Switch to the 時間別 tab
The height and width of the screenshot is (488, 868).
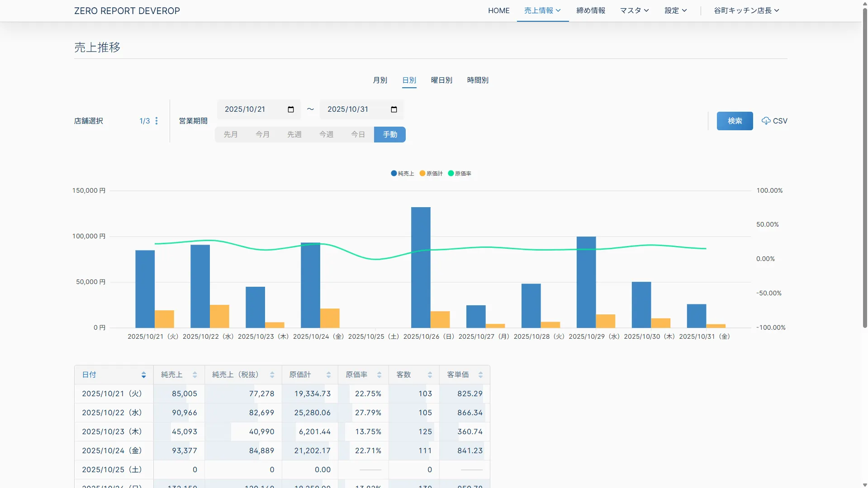pyautogui.click(x=478, y=80)
